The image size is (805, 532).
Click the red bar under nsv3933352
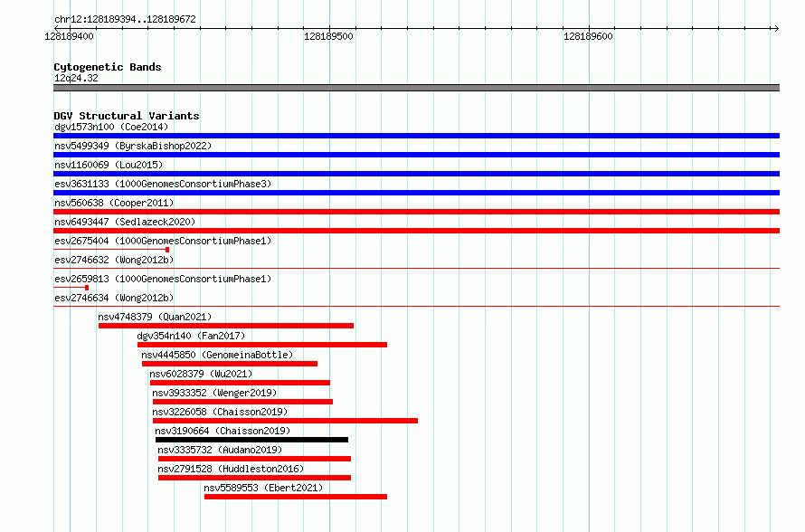(242, 402)
